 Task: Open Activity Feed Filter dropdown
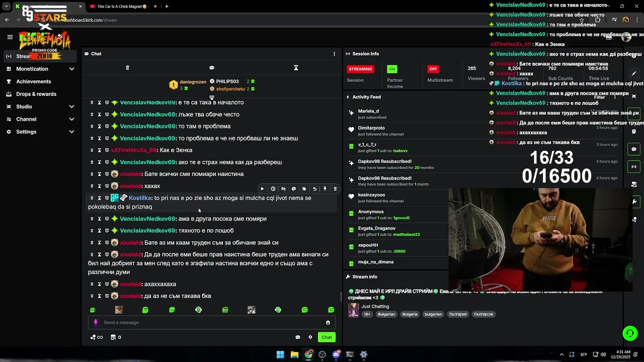599,97
